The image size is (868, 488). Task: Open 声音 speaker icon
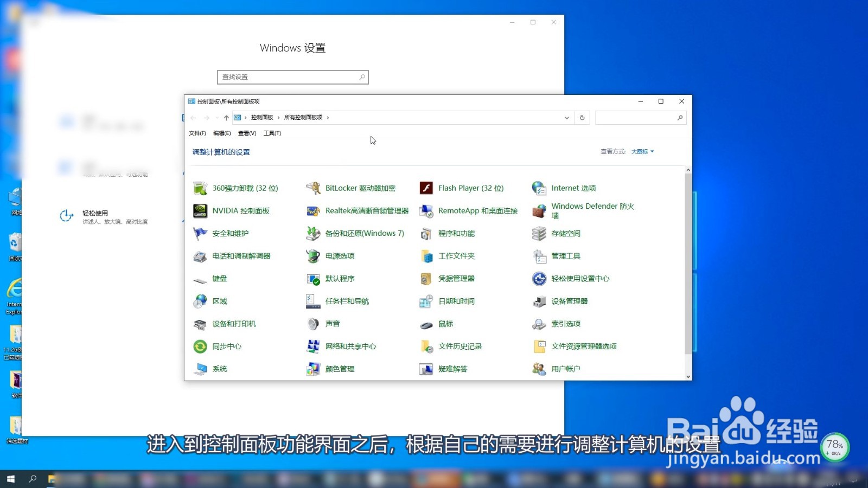(x=313, y=324)
